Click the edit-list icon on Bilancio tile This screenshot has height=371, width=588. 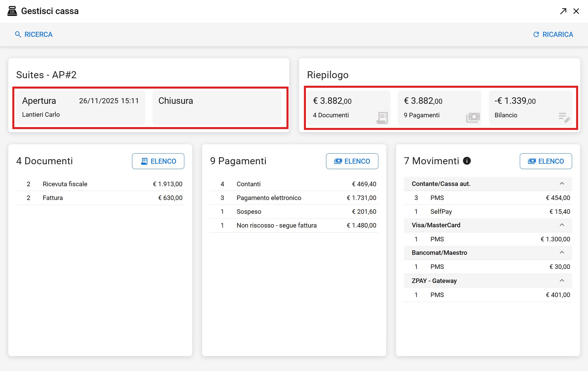point(564,118)
